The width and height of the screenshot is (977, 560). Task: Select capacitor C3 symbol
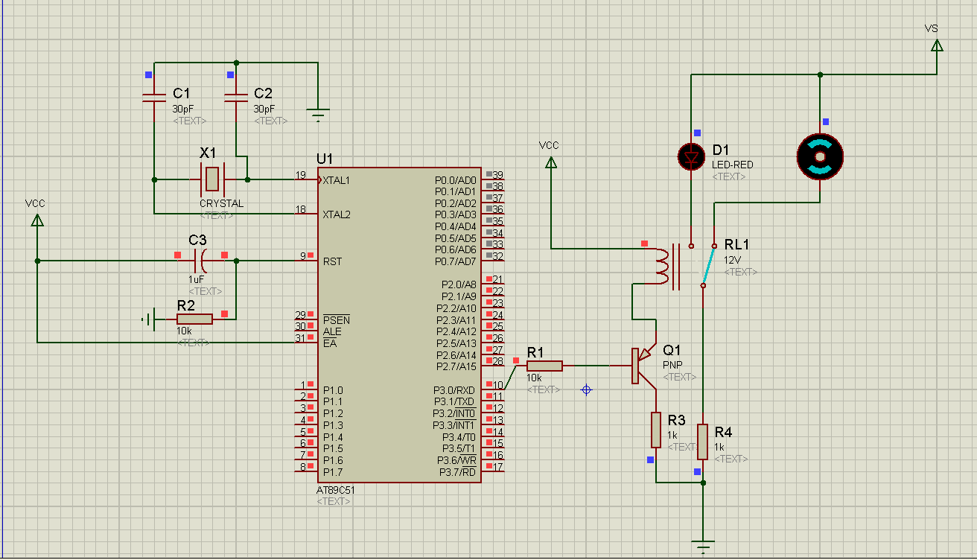click(x=200, y=261)
